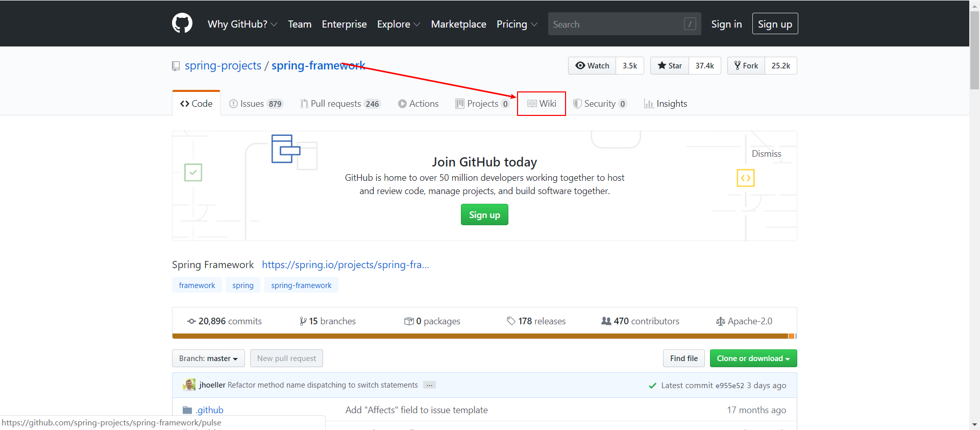The width and height of the screenshot is (980, 430).
Task: View the 0 packages link
Action: pyautogui.click(x=432, y=321)
